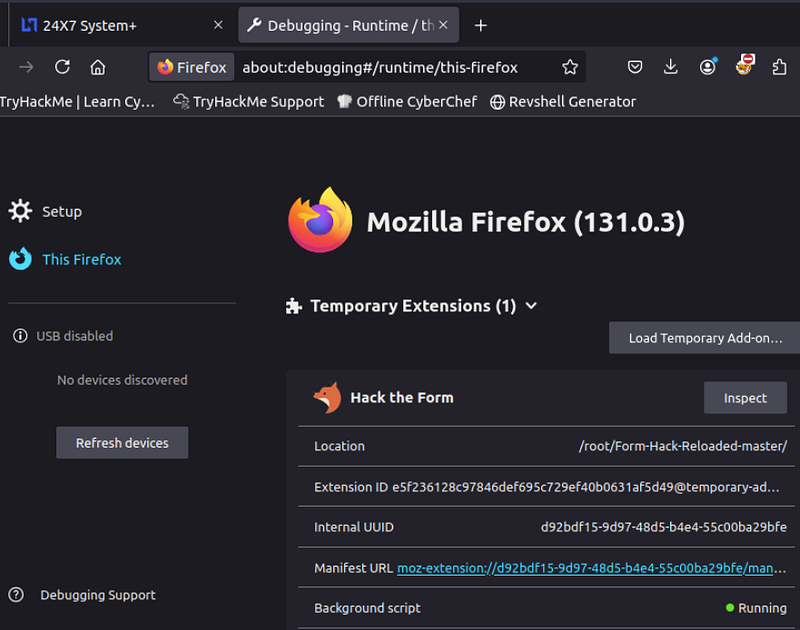Click the No devices discovered message
800x630 pixels.
pos(122,380)
